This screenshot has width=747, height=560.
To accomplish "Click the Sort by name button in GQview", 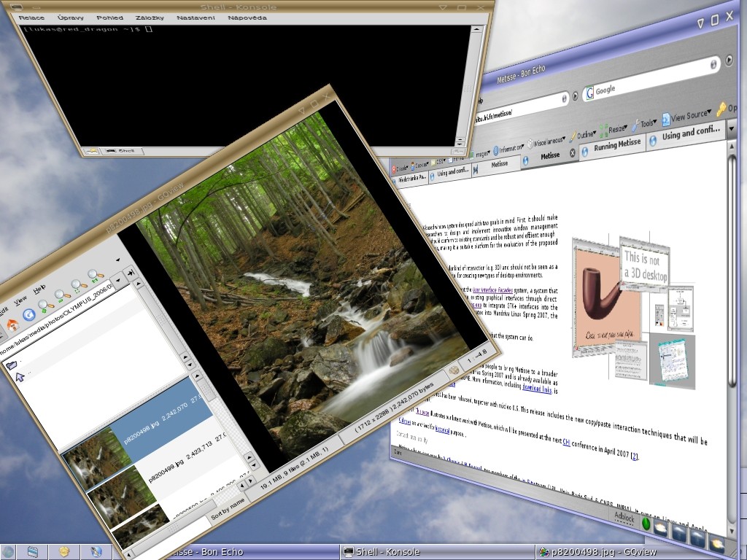I will 228,508.
